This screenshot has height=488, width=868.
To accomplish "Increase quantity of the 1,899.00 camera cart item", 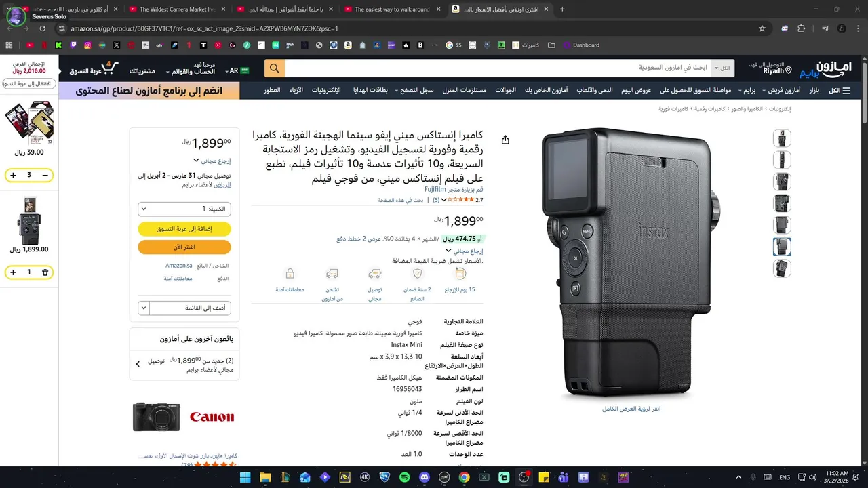I will tap(13, 272).
